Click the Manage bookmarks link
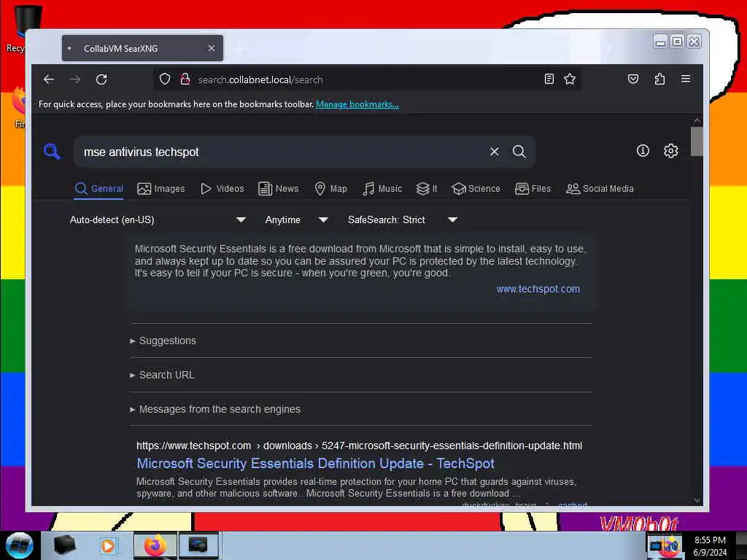 coord(357,104)
